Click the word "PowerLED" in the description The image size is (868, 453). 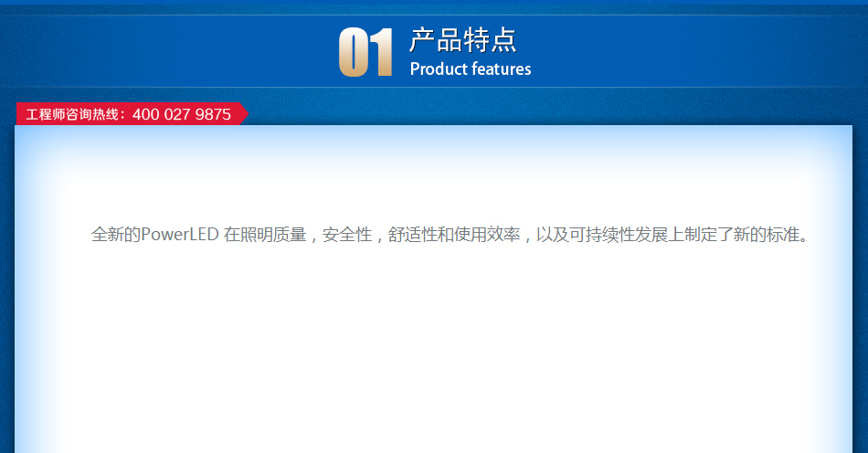(x=180, y=235)
